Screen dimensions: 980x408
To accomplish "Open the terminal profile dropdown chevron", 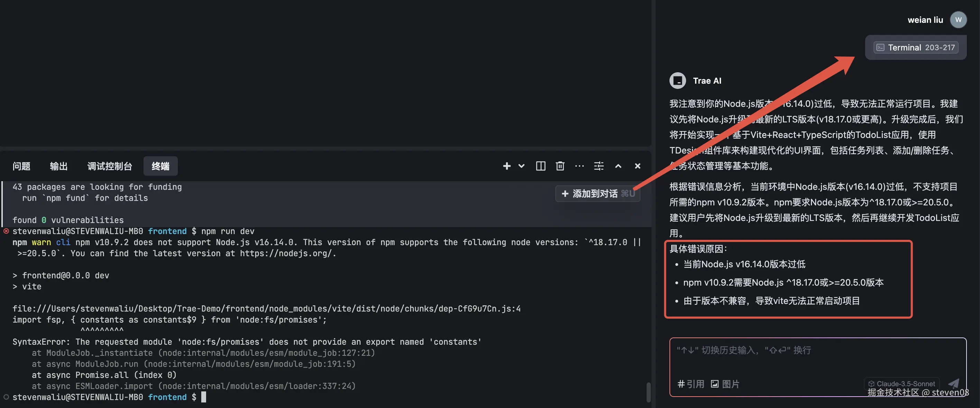I will click(x=521, y=166).
